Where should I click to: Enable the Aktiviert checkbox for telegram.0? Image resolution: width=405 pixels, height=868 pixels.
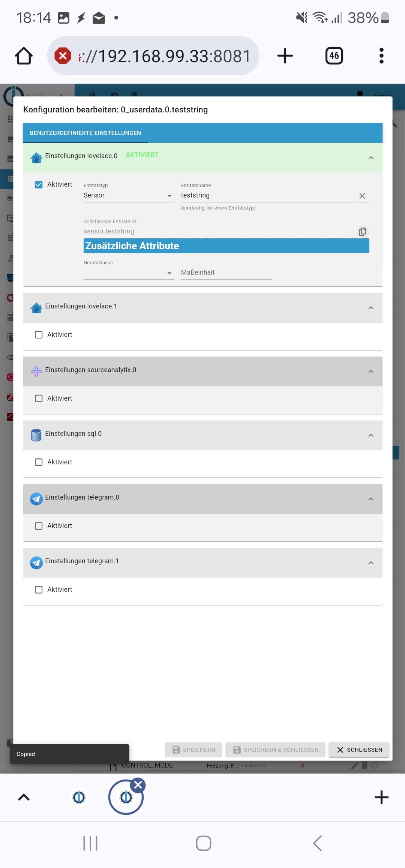pyautogui.click(x=39, y=526)
